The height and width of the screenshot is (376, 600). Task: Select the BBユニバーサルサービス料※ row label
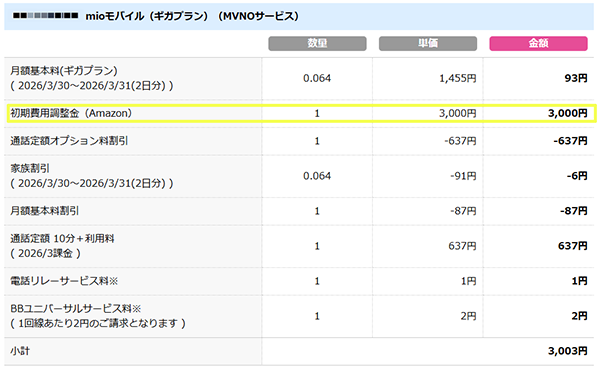pyautogui.click(x=76, y=309)
